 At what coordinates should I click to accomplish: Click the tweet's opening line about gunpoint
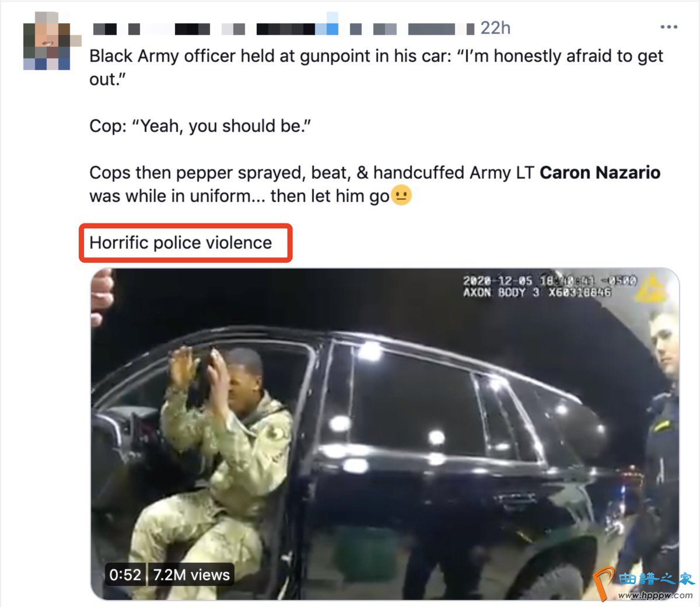pyautogui.click(x=376, y=68)
